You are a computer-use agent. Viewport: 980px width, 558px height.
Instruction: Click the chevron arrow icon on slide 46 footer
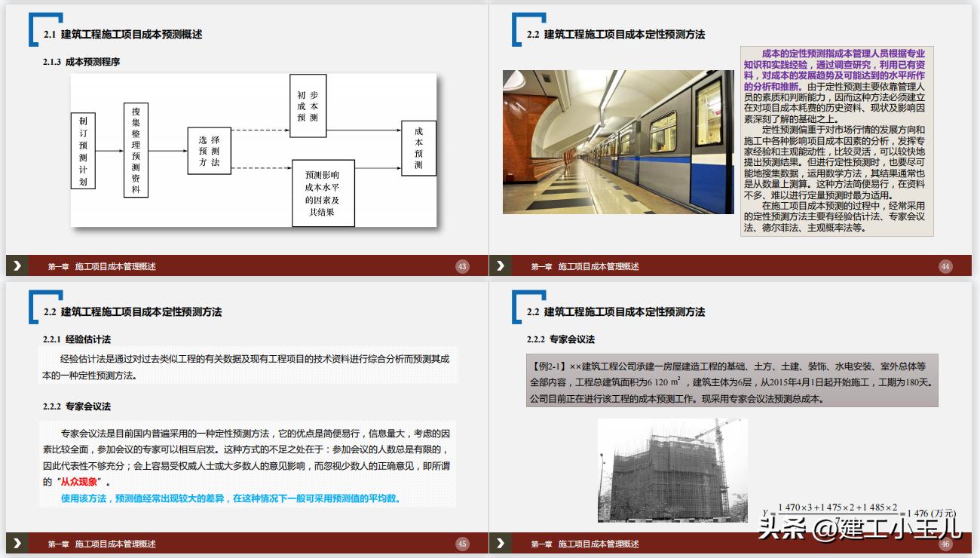tap(500, 542)
